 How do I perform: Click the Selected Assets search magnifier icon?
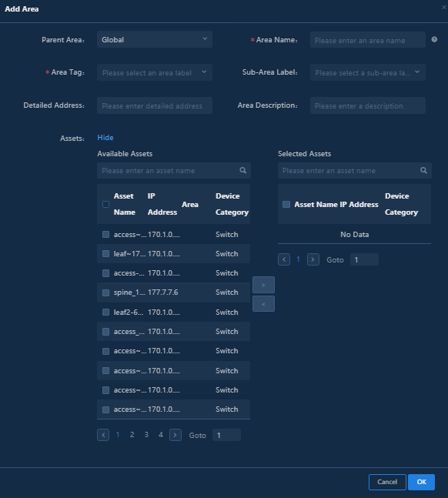point(423,171)
